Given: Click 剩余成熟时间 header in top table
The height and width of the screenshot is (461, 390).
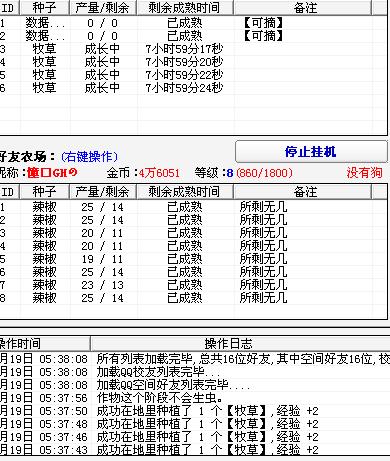Looking at the screenshot, I should pyautogui.click(x=184, y=7).
